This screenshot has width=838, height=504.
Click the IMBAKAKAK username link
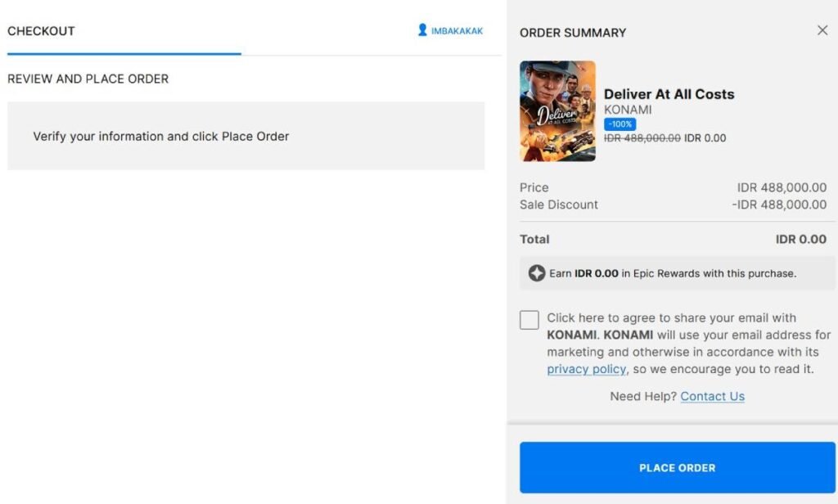(457, 31)
